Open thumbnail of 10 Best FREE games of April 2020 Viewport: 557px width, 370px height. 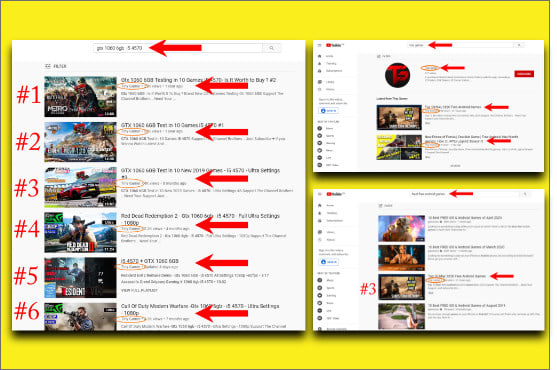click(401, 228)
